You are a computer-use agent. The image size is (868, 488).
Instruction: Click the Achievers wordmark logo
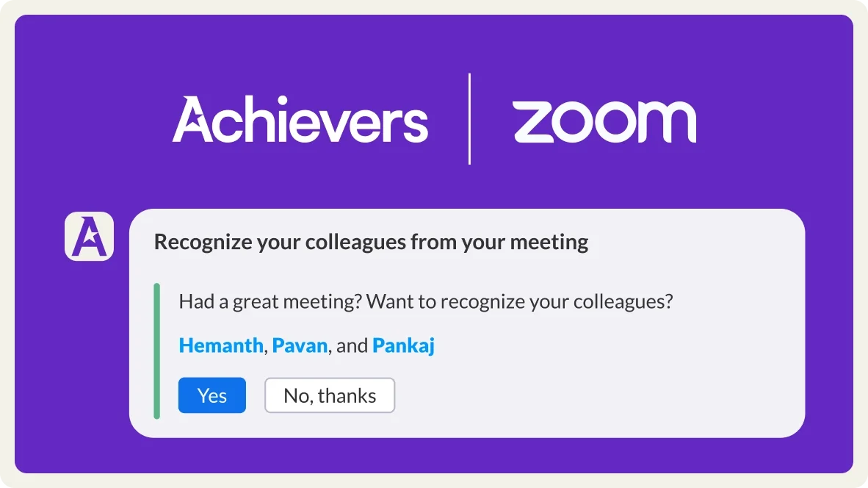[300, 120]
